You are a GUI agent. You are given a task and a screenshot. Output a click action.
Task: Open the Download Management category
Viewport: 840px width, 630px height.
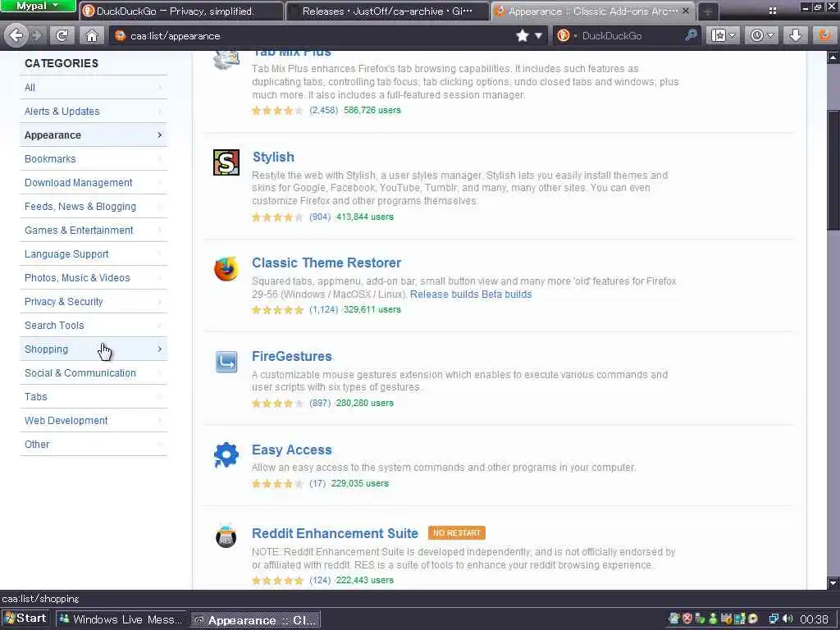(x=94, y=182)
